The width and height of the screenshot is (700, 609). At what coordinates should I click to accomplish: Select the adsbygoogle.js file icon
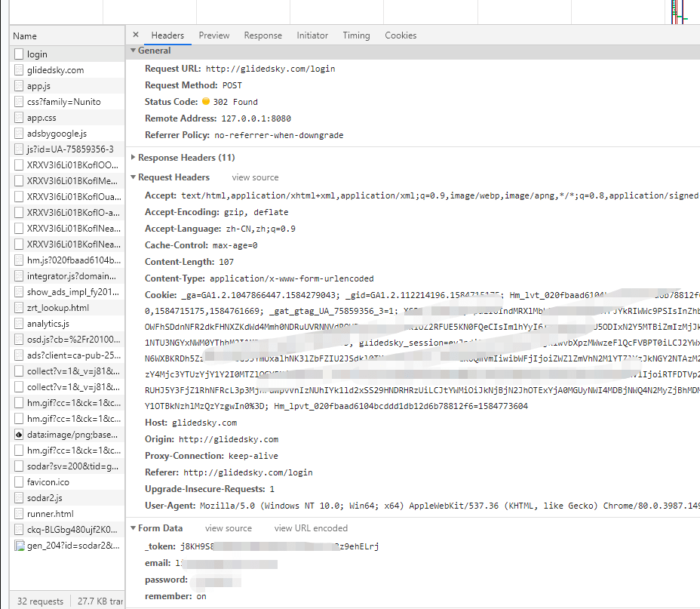pyautogui.click(x=19, y=134)
